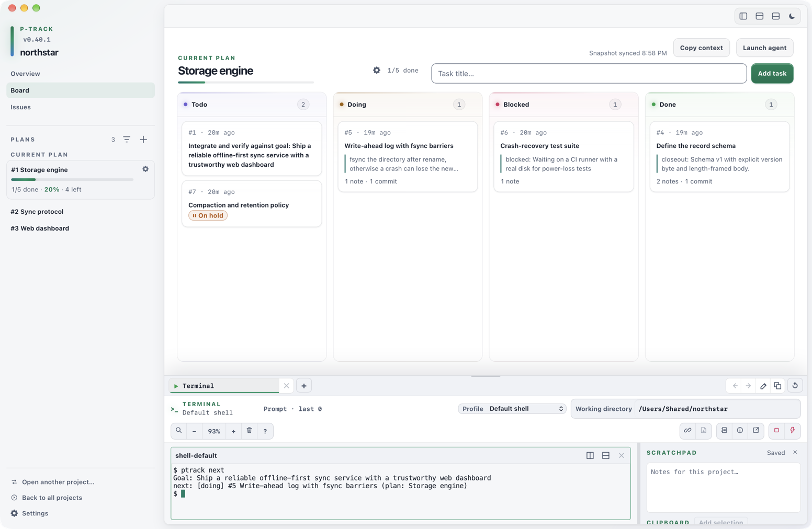Viewport: 812px width, 529px height.
Task: Click the green Add task button
Action: coord(772,73)
